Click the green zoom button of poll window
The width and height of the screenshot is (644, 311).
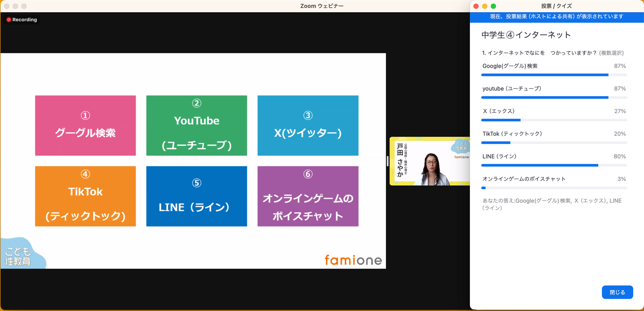coord(493,6)
